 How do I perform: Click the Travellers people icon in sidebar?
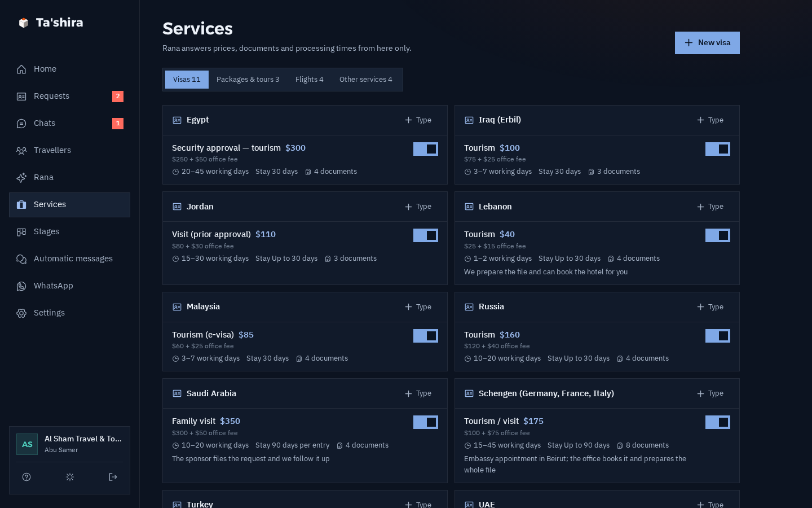(x=21, y=151)
